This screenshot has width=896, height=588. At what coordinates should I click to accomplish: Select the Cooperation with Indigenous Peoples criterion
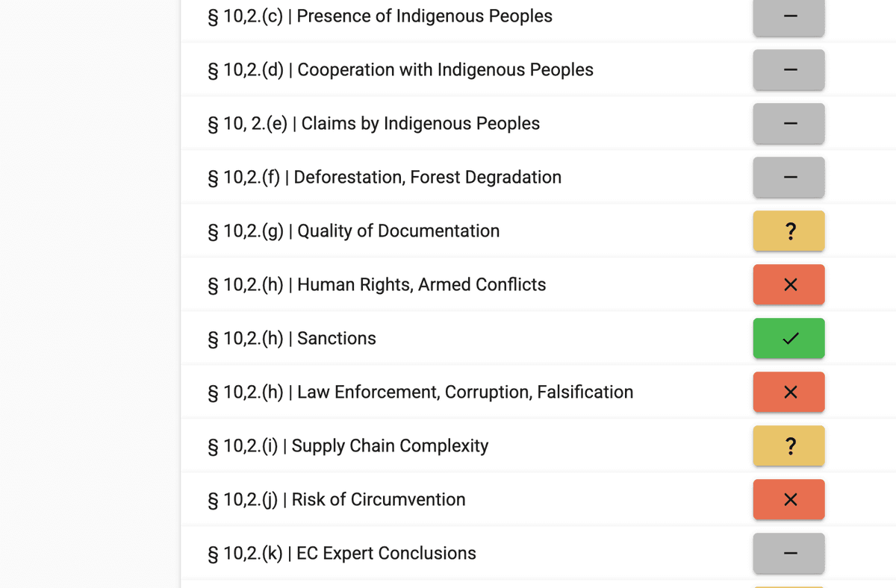pos(401,70)
